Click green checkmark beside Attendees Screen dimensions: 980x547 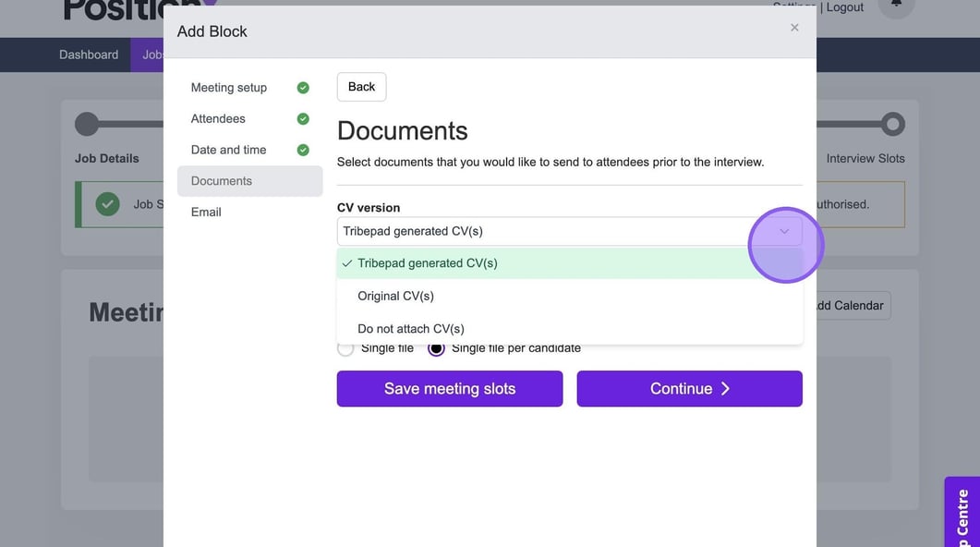[x=303, y=119]
